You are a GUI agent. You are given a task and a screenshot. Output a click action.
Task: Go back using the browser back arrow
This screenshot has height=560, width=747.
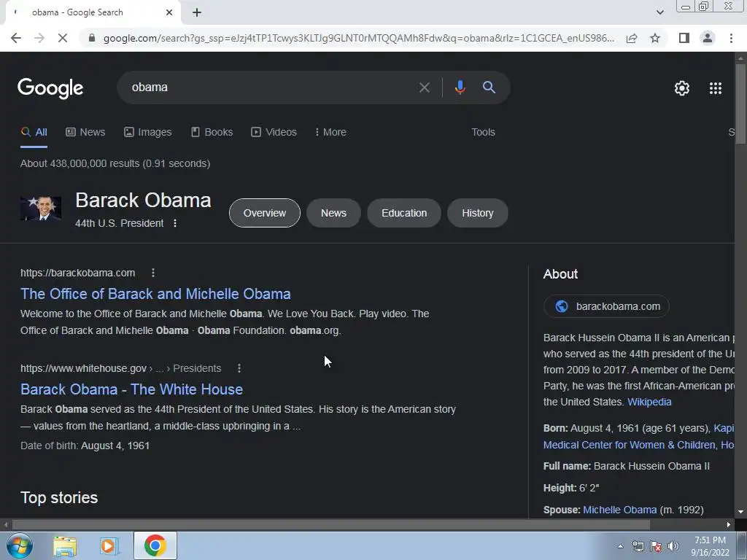(x=16, y=38)
